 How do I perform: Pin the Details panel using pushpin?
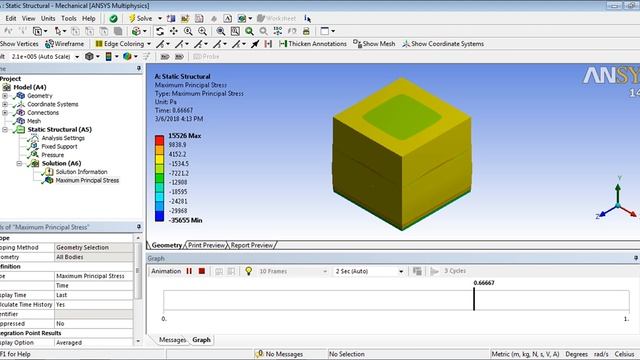coord(138,227)
